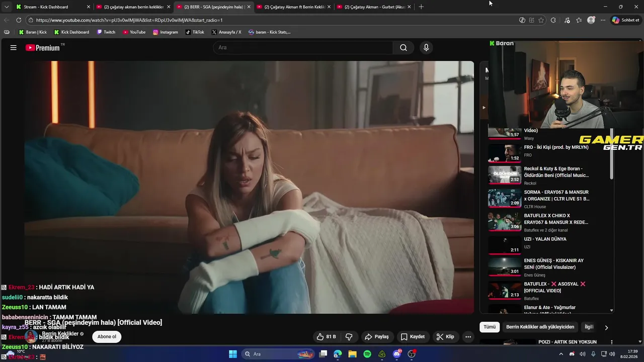Play UZI - YALAN DÜNYA thumbnail
This screenshot has height=362, width=644.
(505, 245)
